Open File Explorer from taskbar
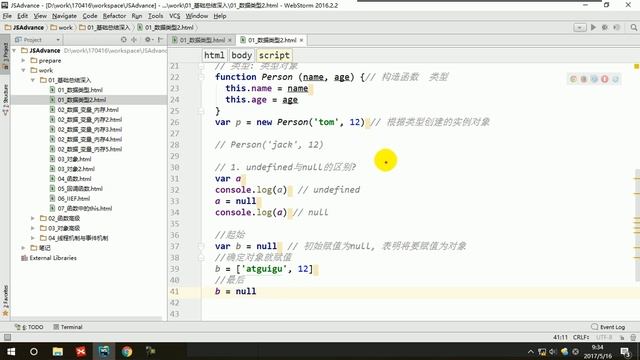Image resolution: width=640 pixels, height=360 pixels. [x=58, y=351]
